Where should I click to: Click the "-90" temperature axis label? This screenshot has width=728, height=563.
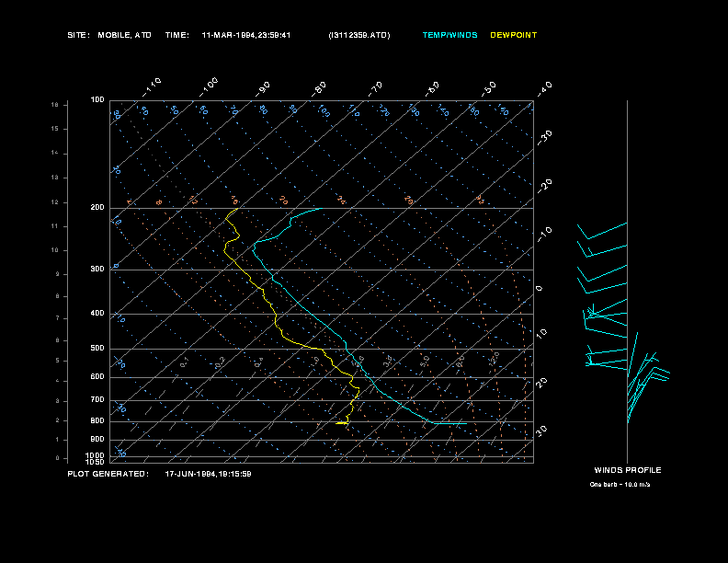coord(263,88)
